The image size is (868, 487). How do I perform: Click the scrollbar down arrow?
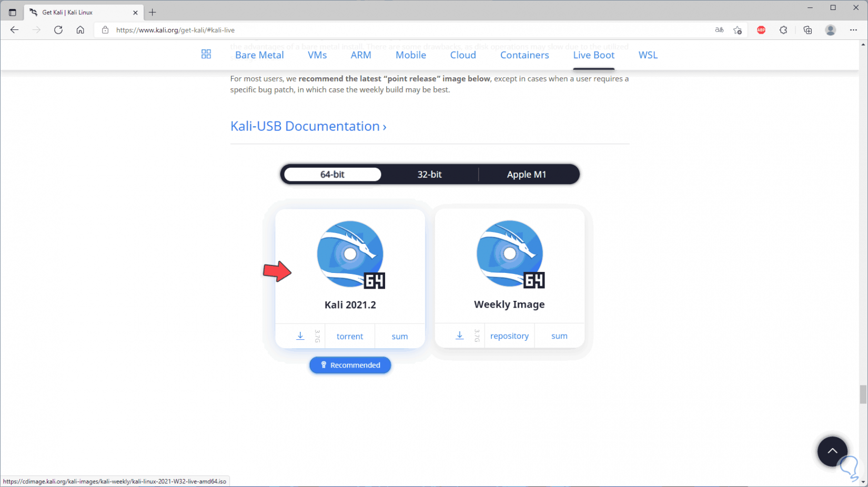pos(863,482)
